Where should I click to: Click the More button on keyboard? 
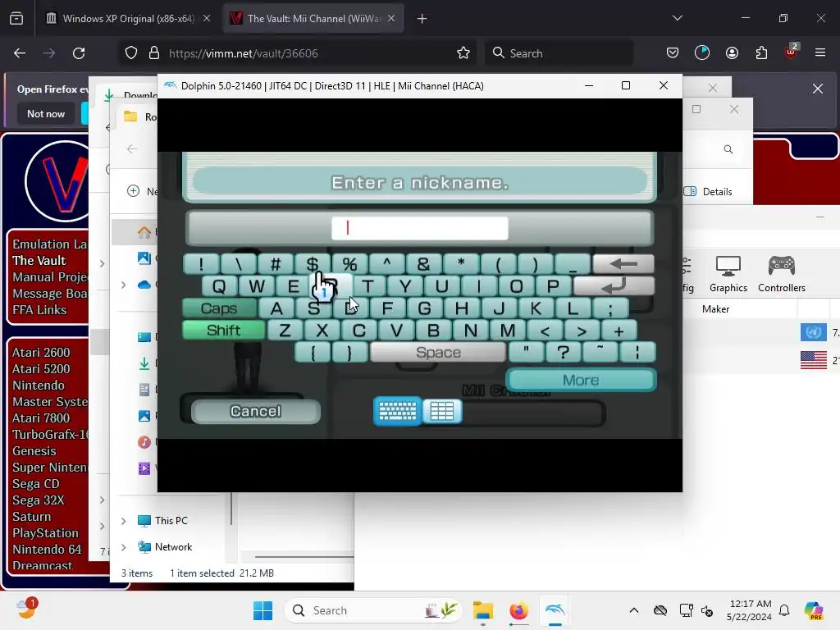[x=582, y=380]
